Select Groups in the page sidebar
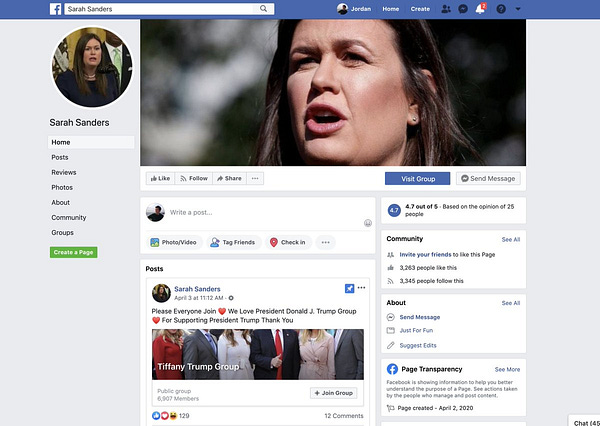The width and height of the screenshot is (600, 426). (x=62, y=232)
